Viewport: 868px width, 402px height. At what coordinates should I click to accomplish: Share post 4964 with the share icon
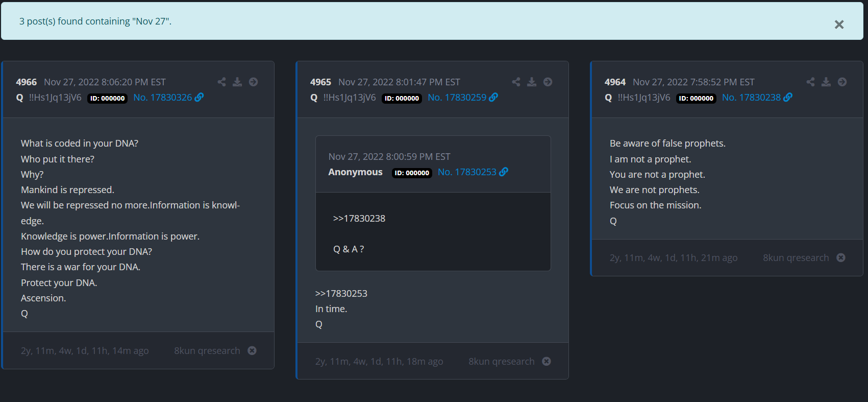[810, 82]
